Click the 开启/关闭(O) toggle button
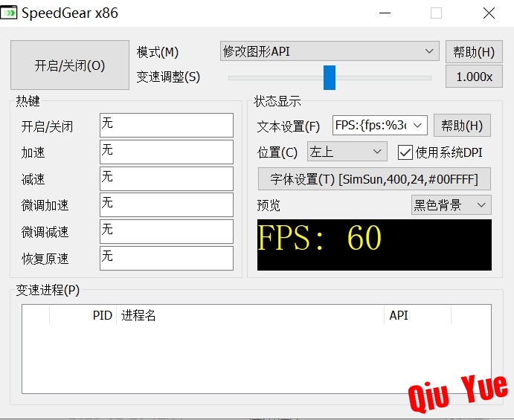Screen dimensions: 514x420 tap(70, 65)
